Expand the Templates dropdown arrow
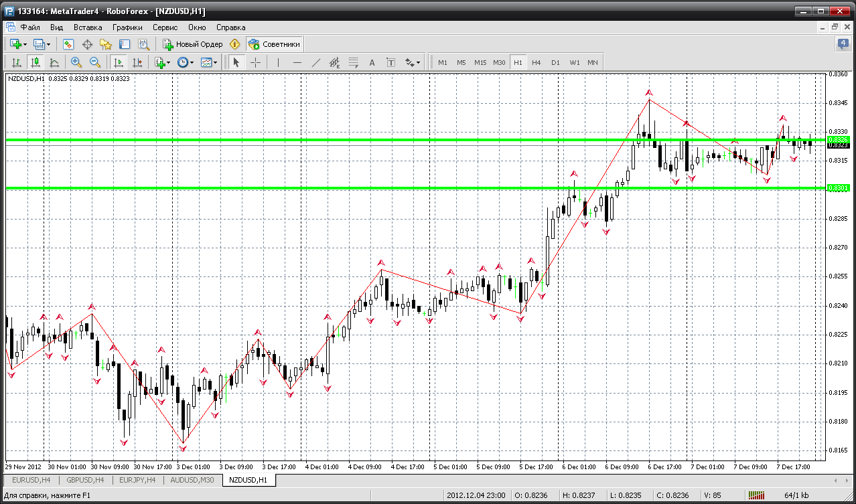This screenshot has height=504, width=856. coord(216,62)
